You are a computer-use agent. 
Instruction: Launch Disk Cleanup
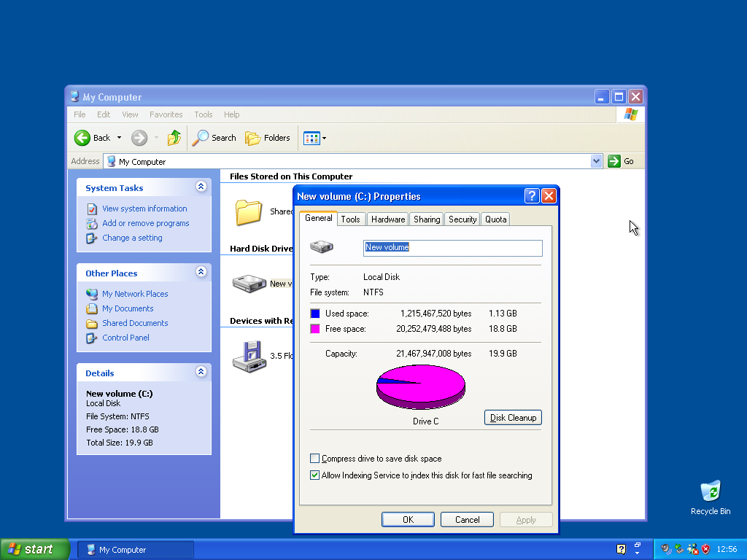(x=513, y=418)
